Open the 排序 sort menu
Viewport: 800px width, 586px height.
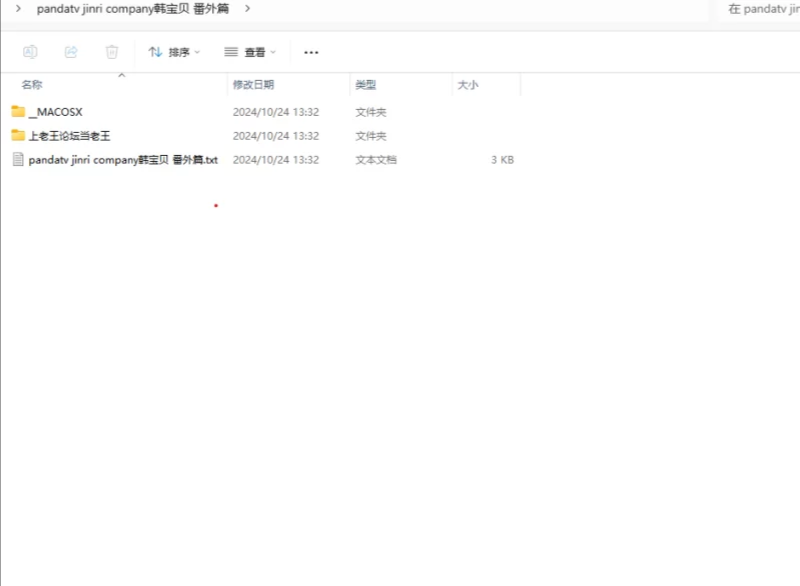coord(174,52)
